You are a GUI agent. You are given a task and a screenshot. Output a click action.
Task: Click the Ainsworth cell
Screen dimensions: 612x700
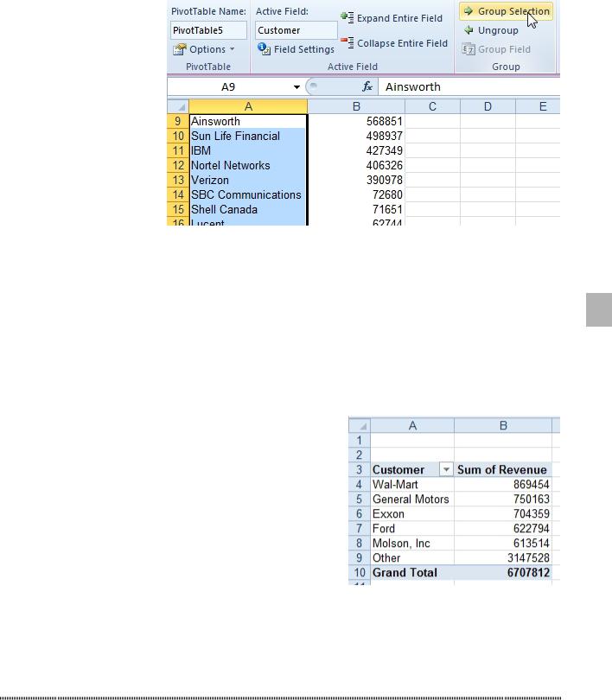pyautogui.click(x=248, y=121)
